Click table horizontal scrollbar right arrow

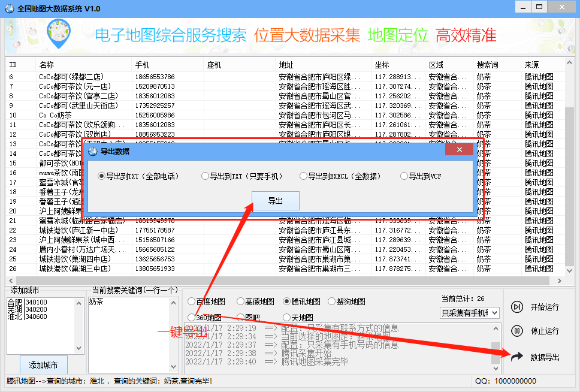point(560,281)
